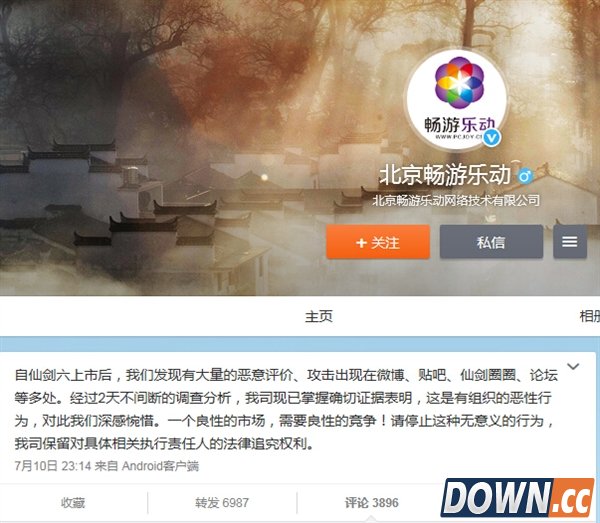
Task: Expand the post options chevron arrow
Action: (x=572, y=367)
